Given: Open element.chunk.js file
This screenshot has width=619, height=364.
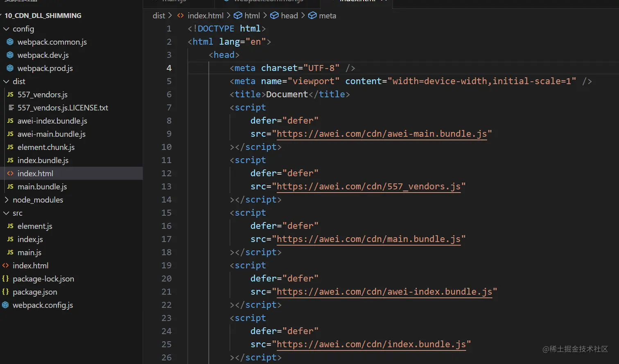Looking at the screenshot, I should (x=46, y=147).
